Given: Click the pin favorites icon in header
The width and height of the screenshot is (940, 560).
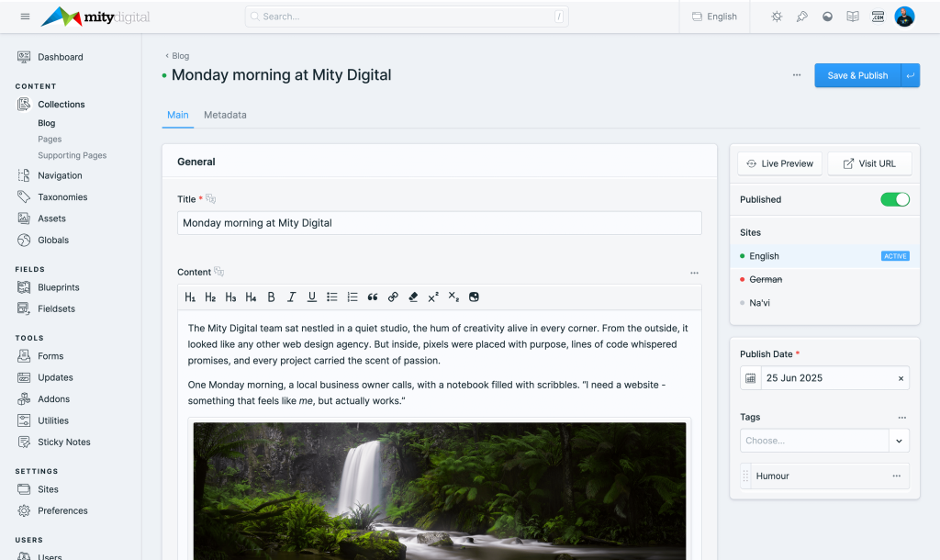Looking at the screenshot, I should [x=801, y=17].
